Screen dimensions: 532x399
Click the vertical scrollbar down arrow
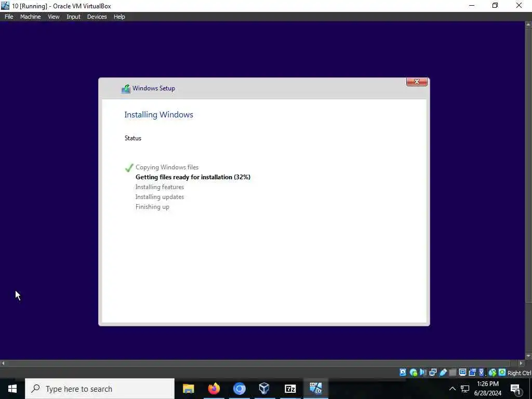point(528,356)
